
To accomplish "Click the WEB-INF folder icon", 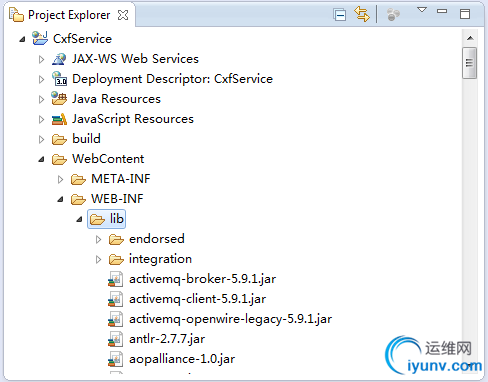I will pos(78,200).
